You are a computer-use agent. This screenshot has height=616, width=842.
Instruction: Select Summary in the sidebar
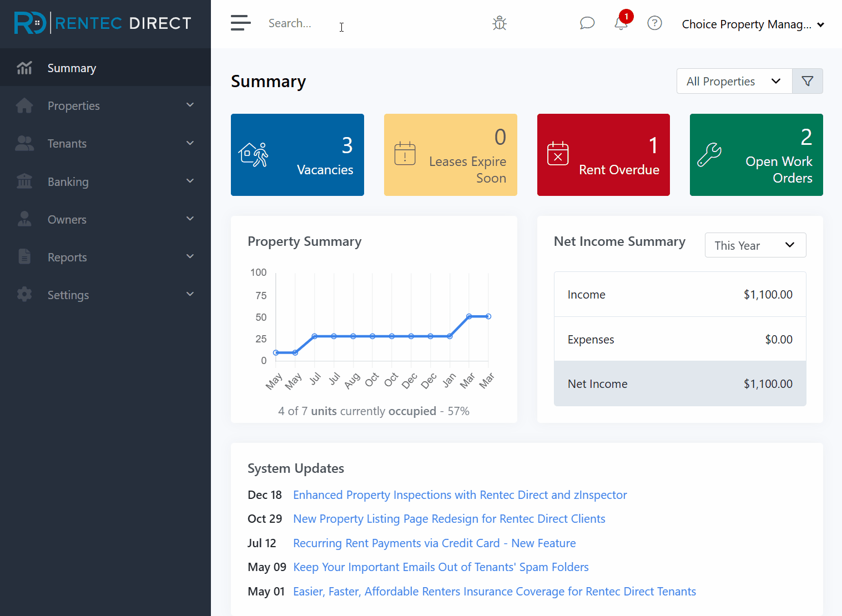point(72,68)
